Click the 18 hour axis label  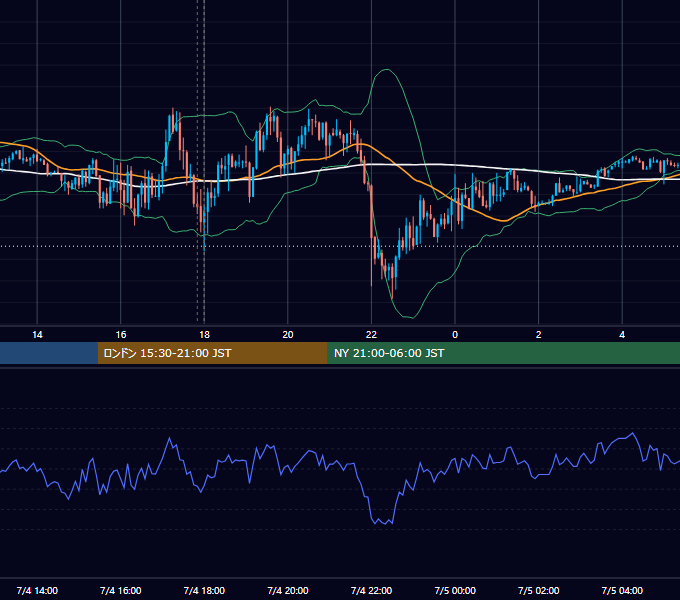click(204, 335)
